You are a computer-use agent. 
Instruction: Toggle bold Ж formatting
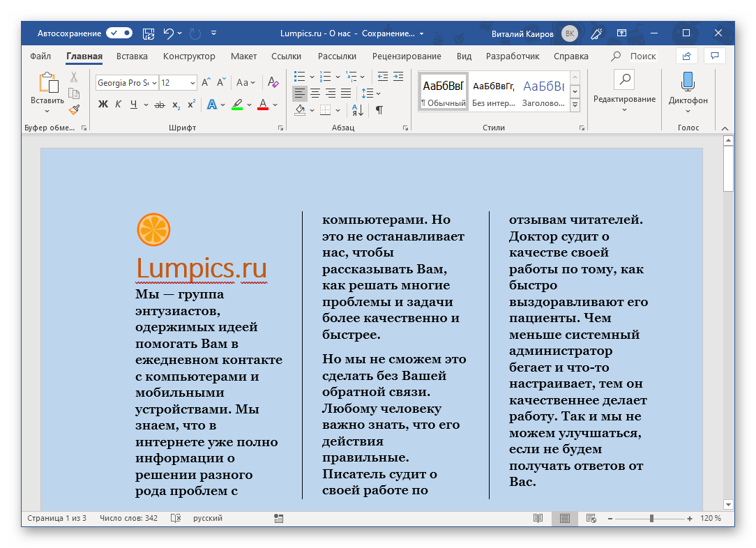(103, 105)
